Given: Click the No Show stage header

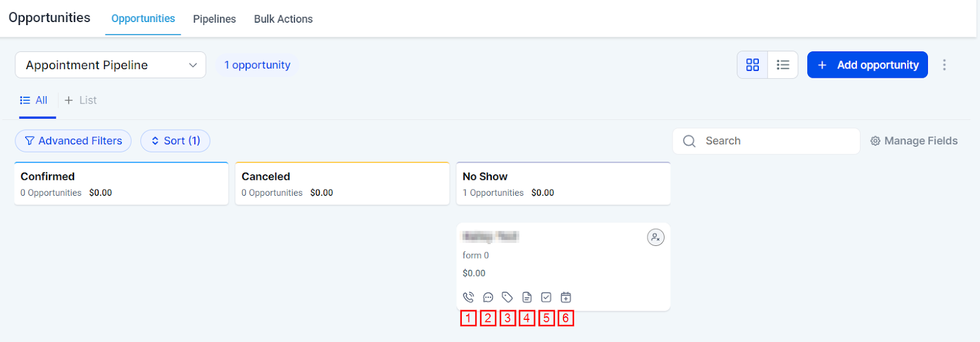Looking at the screenshot, I should (x=563, y=184).
